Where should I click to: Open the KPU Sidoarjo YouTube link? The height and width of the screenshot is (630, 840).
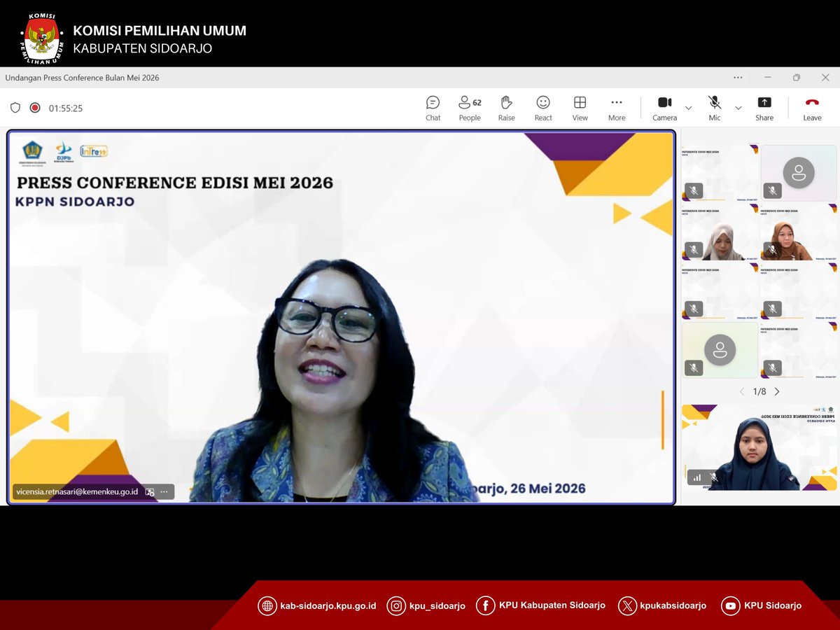(773, 606)
